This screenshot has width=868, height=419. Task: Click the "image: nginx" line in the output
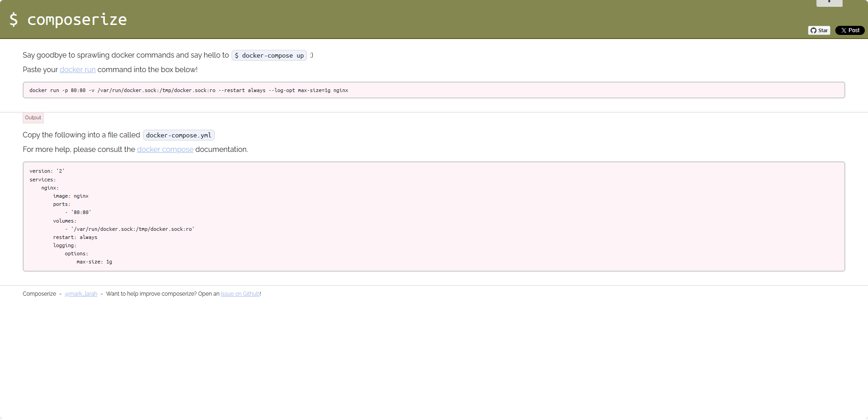point(71,196)
